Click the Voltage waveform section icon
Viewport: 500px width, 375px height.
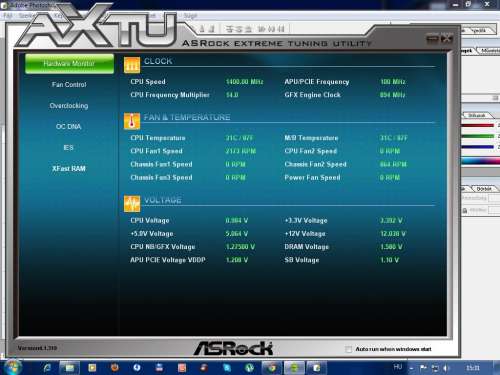[132, 203]
